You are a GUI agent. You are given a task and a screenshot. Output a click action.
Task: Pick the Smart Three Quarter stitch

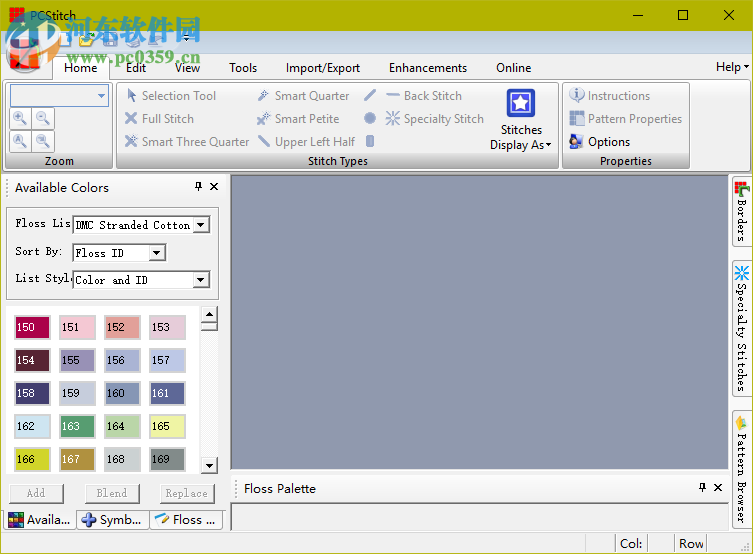[187, 142]
